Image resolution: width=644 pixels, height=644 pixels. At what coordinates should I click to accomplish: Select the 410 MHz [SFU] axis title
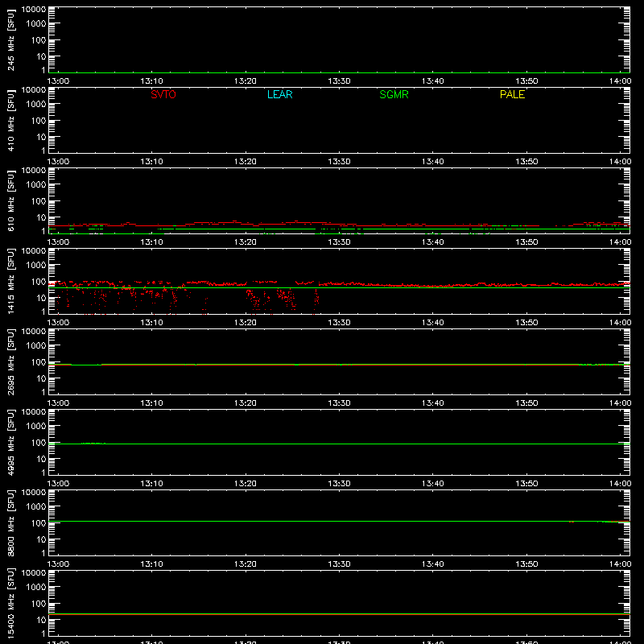tap(10, 120)
